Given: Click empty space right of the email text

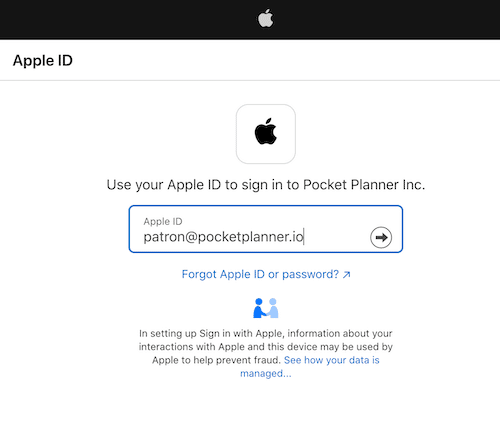Looking at the screenshot, I should tap(336, 237).
